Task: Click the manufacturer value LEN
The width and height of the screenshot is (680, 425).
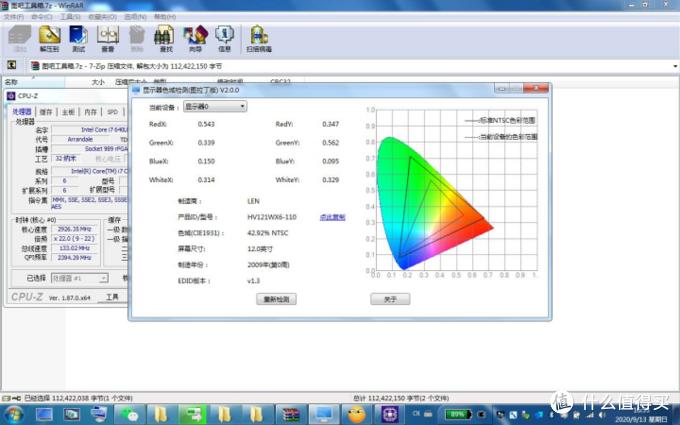Action: tap(253, 201)
